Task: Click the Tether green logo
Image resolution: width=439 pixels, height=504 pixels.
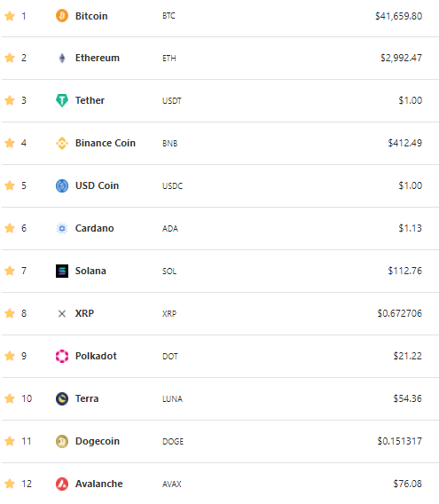Action: point(62,100)
